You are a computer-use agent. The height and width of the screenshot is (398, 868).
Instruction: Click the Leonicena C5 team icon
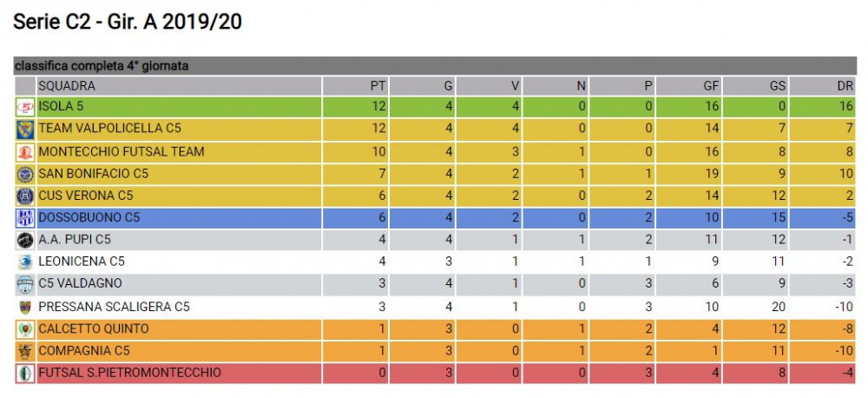pyautogui.click(x=25, y=262)
